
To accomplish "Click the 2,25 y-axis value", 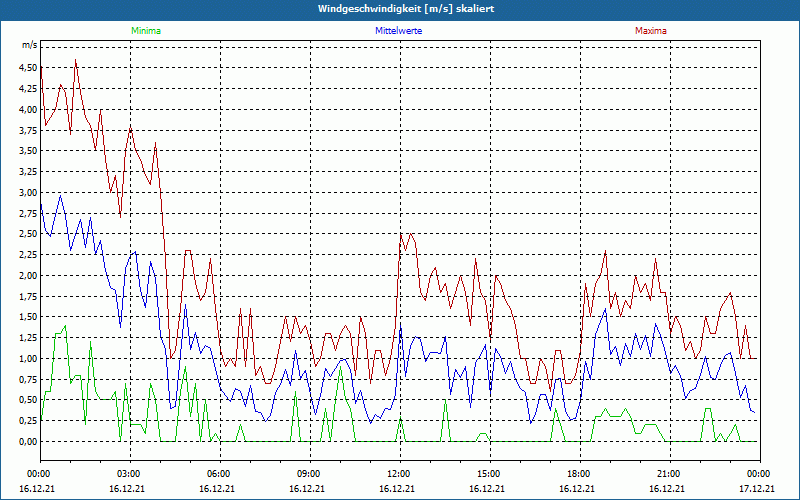I will pos(28,255).
